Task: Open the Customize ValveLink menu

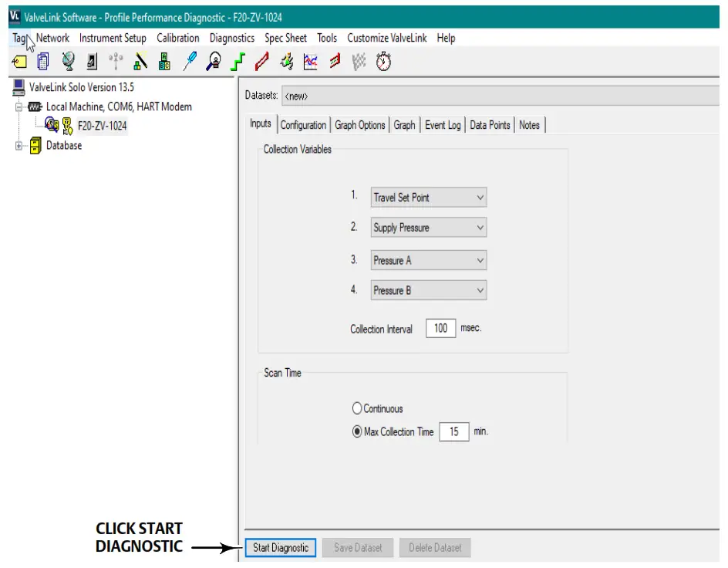Action: [387, 38]
